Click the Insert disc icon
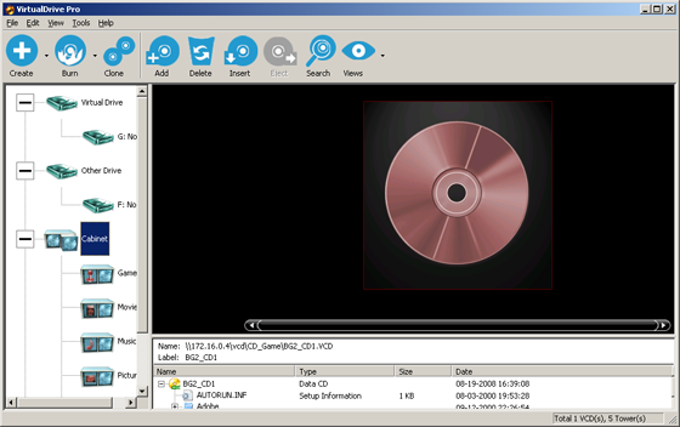 pos(241,51)
